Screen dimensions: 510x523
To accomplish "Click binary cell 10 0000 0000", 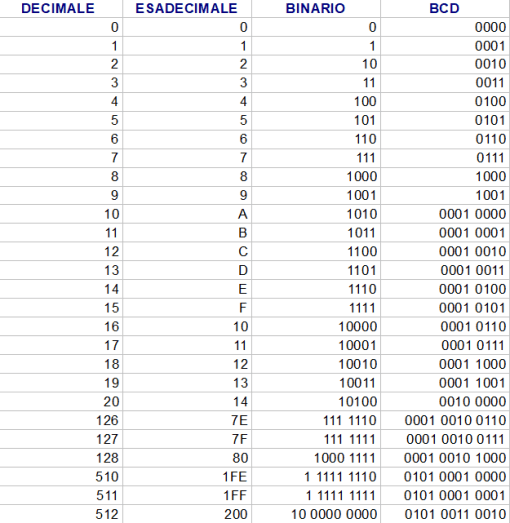I will pyautogui.click(x=316, y=514).
